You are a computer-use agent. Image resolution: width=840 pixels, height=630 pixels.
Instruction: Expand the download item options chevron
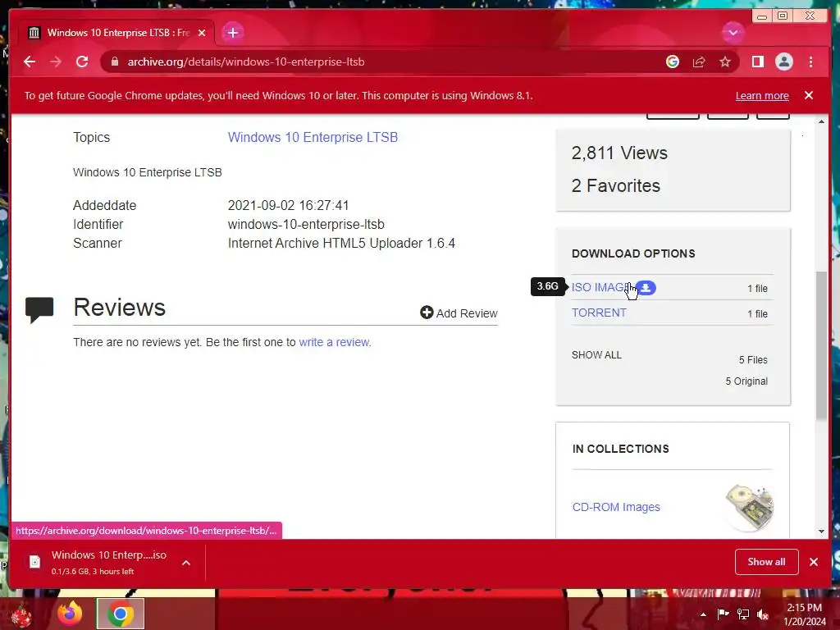(x=186, y=563)
